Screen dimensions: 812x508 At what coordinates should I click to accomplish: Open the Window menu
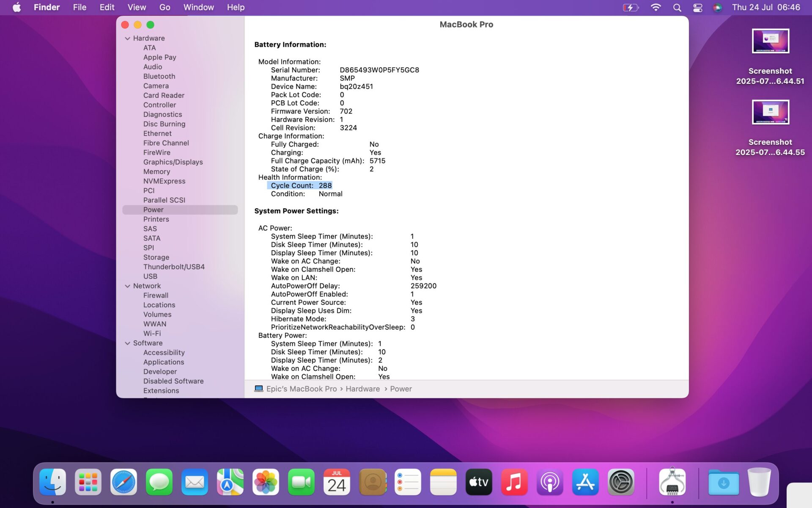click(199, 7)
